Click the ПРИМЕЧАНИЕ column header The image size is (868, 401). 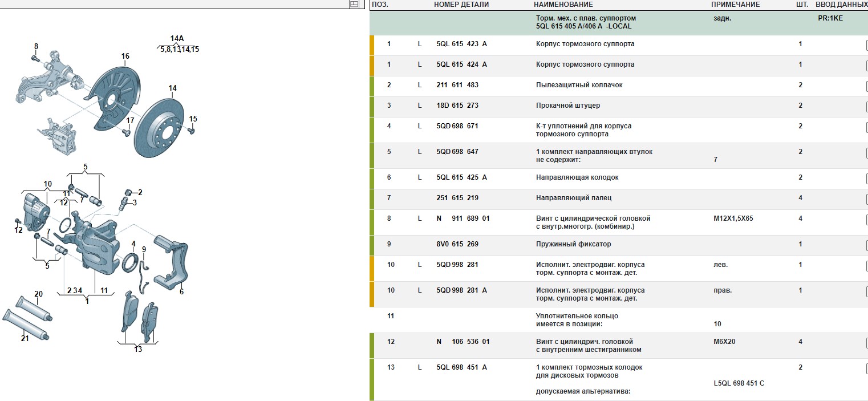pos(735,5)
